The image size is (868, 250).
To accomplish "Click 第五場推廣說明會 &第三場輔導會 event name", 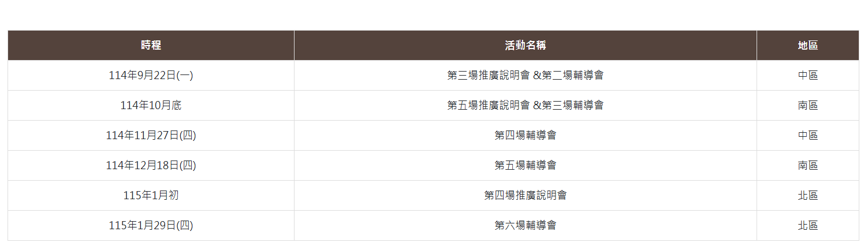I will (x=525, y=105).
